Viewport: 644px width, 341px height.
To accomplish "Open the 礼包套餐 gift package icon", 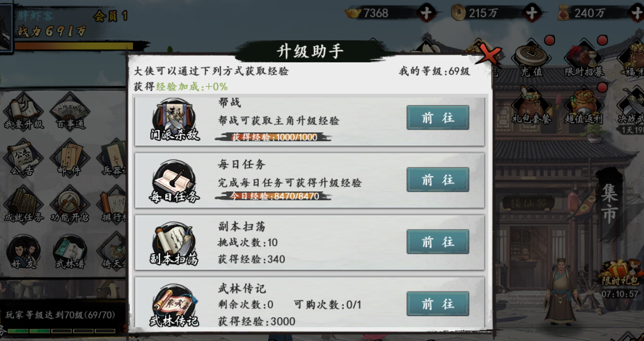I will (x=531, y=106).
